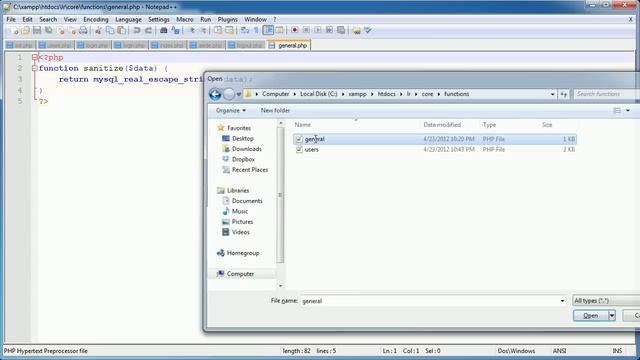Click the Save All toolbar icon

[x=49, y=30]
